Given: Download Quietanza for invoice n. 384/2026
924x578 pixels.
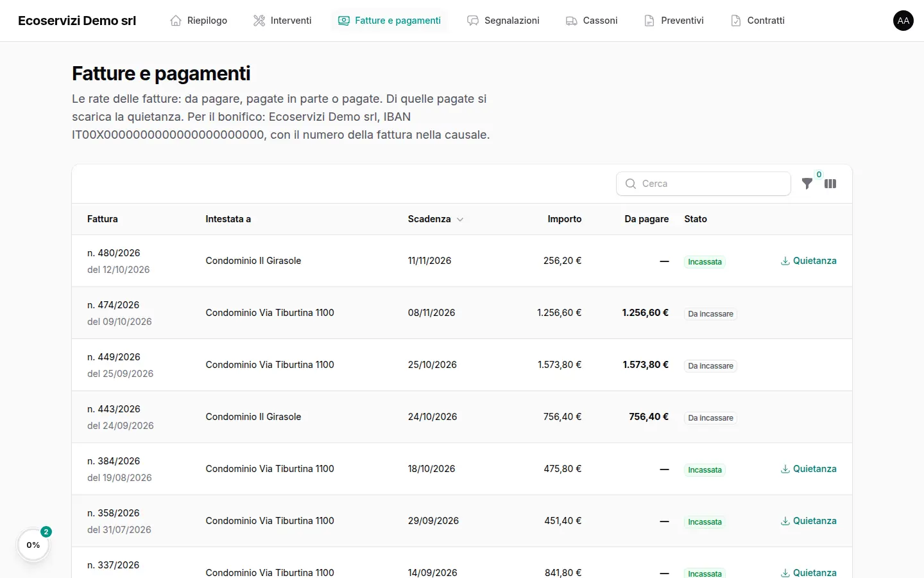Looking at the screenshot, I should (809, 469).
